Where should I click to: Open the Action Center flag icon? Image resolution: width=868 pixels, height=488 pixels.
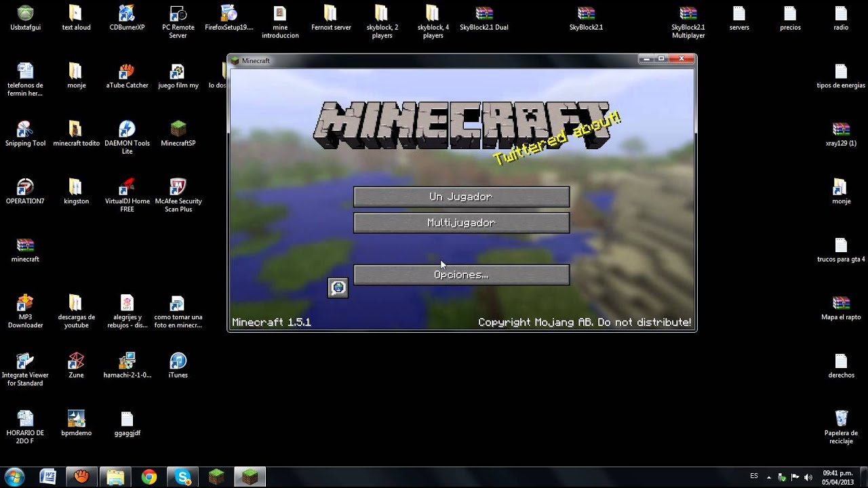point(795,477)
